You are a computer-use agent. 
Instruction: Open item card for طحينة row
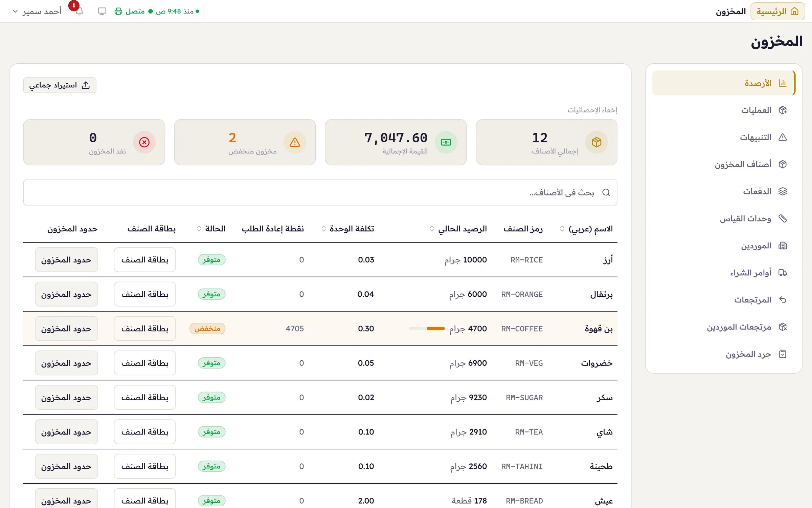(145, 466)
